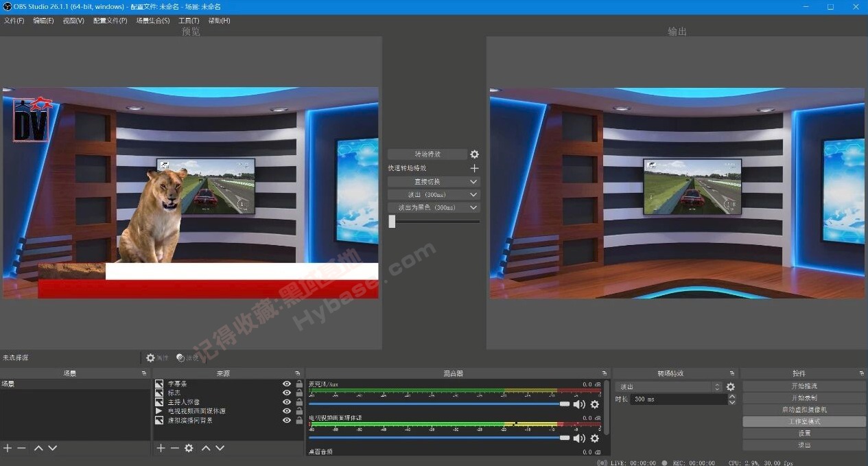The width and height of the screenshot is (868, 466).
Task: Open the 麦克风/Aux audio settings gear
Action: [594, 404]
